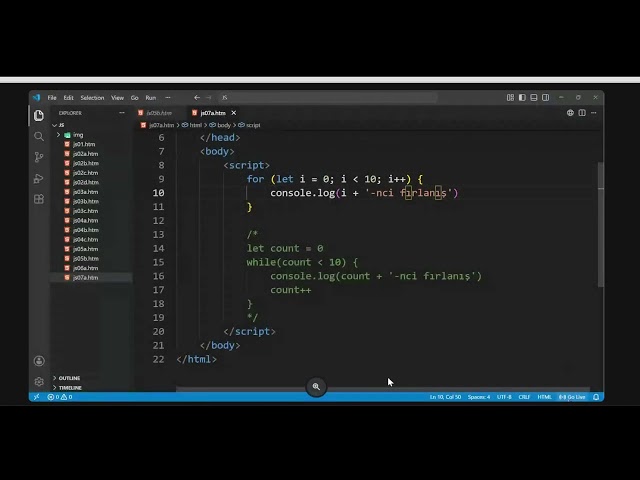Click the globe preview icon in editor
The image size is (640, 480).
570,113
